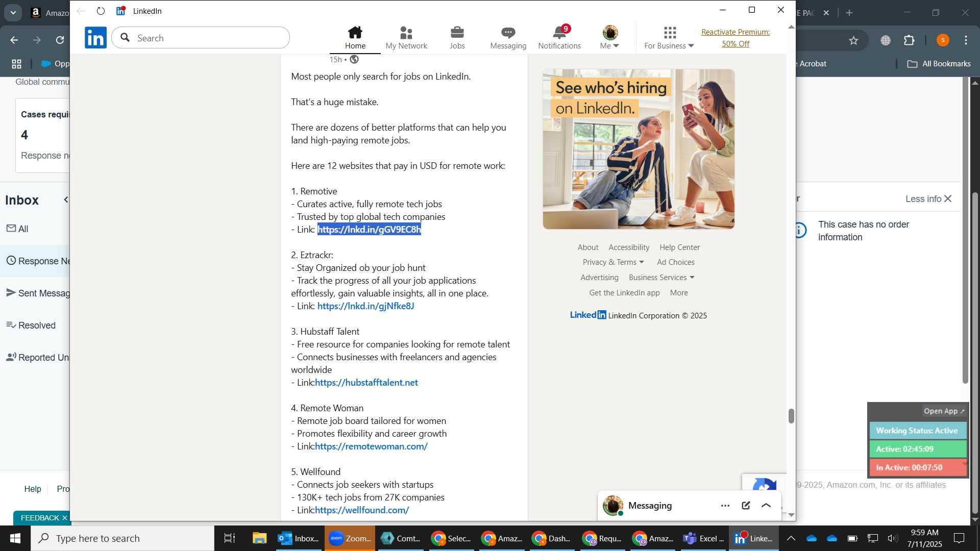Screen dimensions: 980x551
Task: Open the Accessibility footer link
Action: point(629,247)
